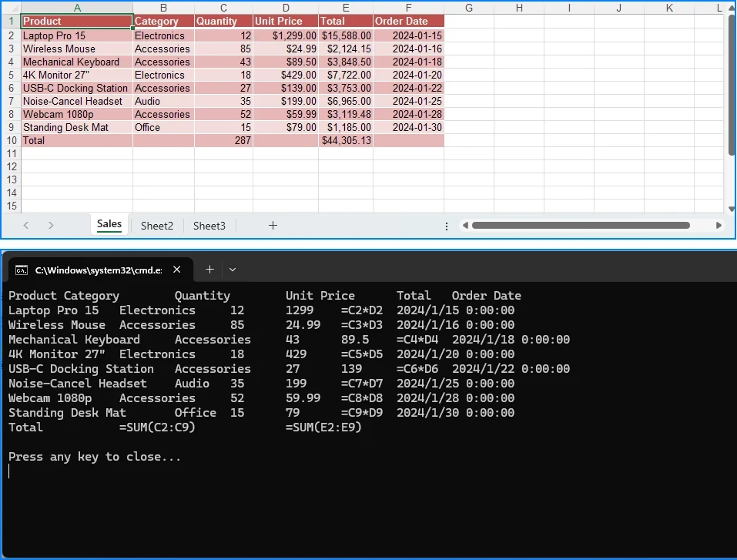Select column E header
The height and width of the screenshot is (560, 737).
pos(346,8)
